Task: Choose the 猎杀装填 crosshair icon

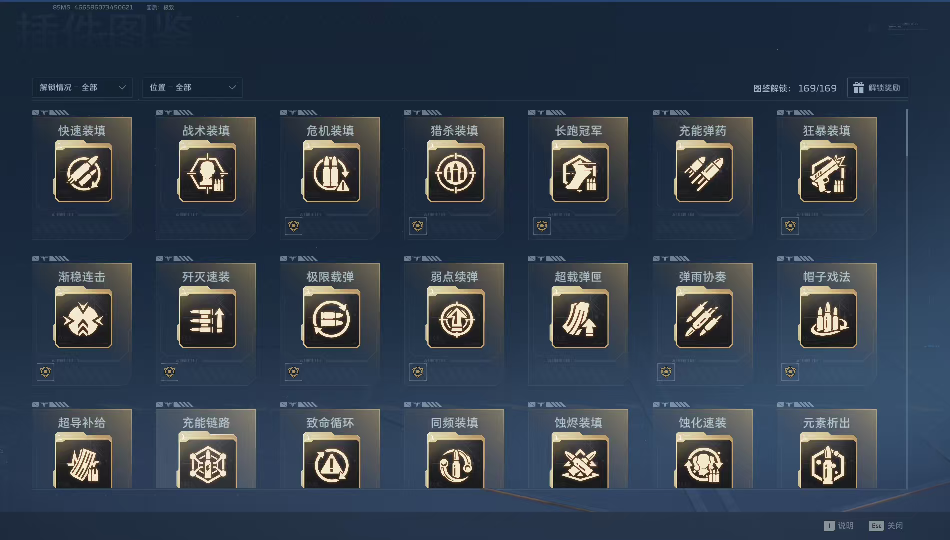Action: point(456,173)
